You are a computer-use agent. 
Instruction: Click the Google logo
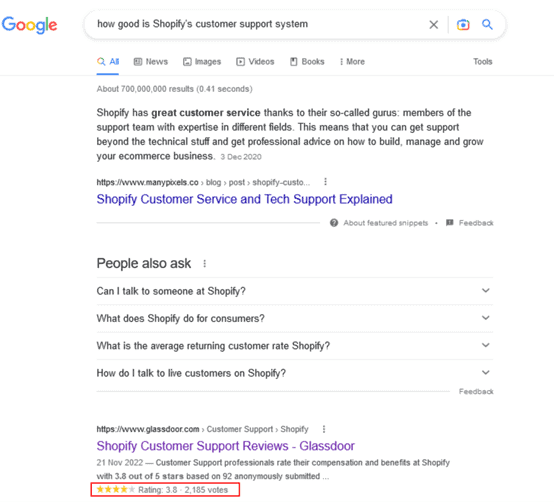29,25
